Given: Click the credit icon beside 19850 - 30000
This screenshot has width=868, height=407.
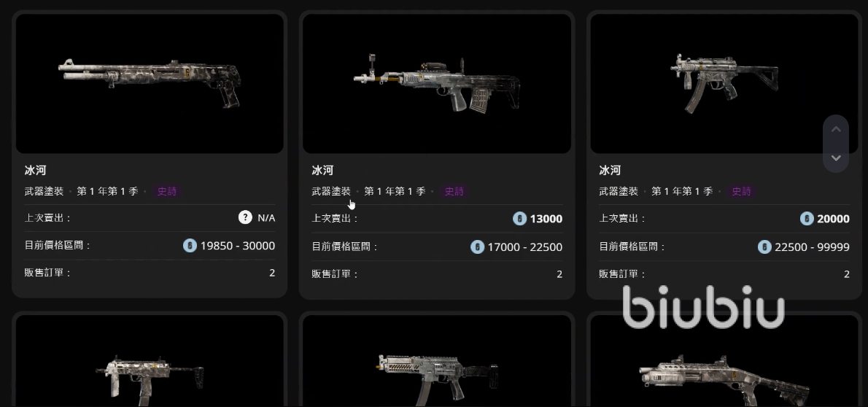Looking at the screenshot, I should pos(190,246).
